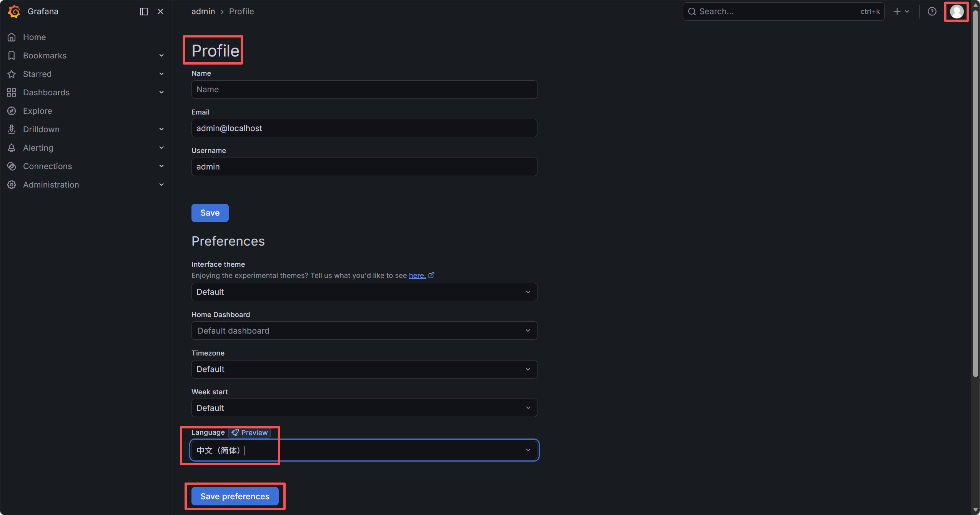The image size is (980, 515).
Task: Open Alerting in sidebar menu
Action: pyautogui.click(x=38, y=148)
